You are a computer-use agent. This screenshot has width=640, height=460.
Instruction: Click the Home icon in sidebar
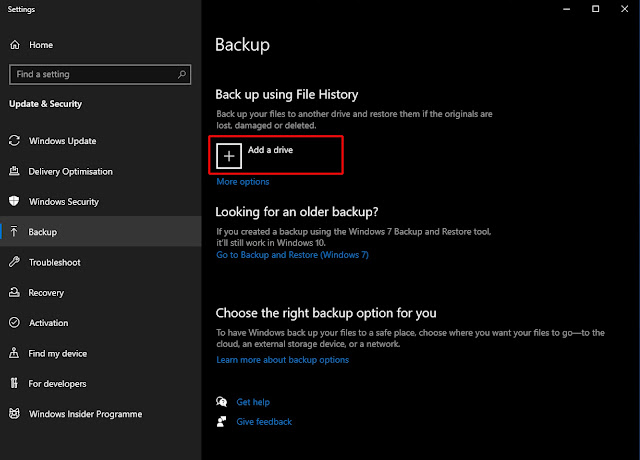(x=14, y=45)
